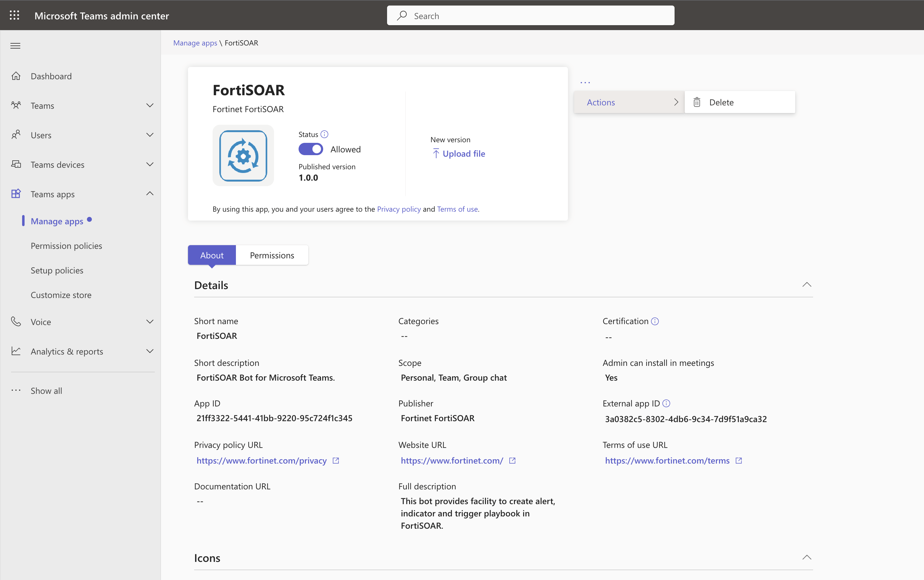Click the hamburger menu to collapse navigation

15,45
